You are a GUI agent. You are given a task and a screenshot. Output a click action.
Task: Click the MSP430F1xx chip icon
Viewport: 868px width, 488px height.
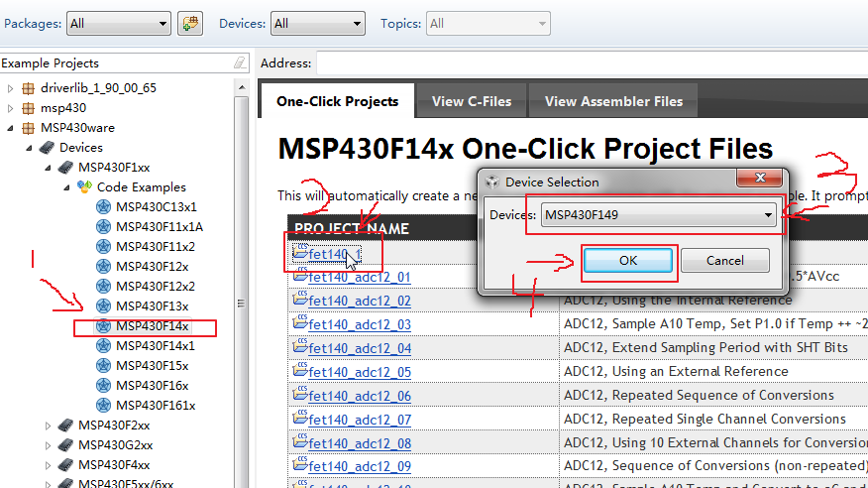click(x=65, y=168)
